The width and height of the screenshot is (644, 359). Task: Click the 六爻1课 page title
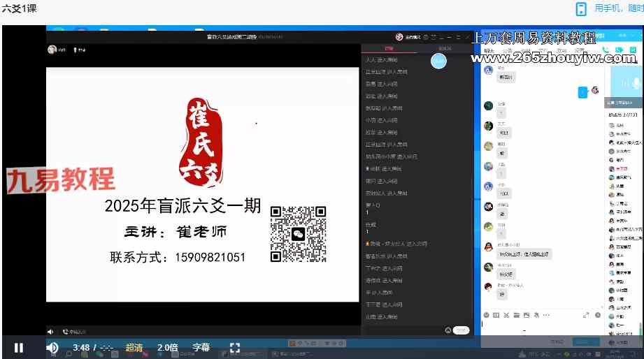[20, 8]
